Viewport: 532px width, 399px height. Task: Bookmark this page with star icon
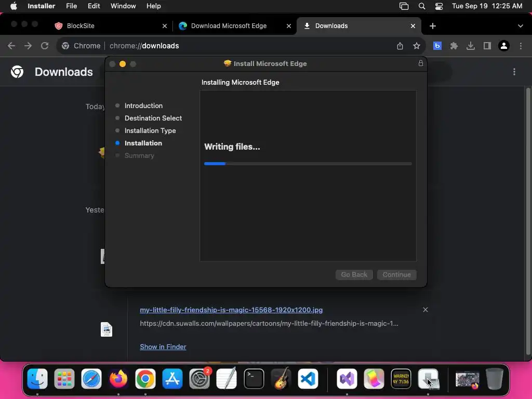click(417, 46)
